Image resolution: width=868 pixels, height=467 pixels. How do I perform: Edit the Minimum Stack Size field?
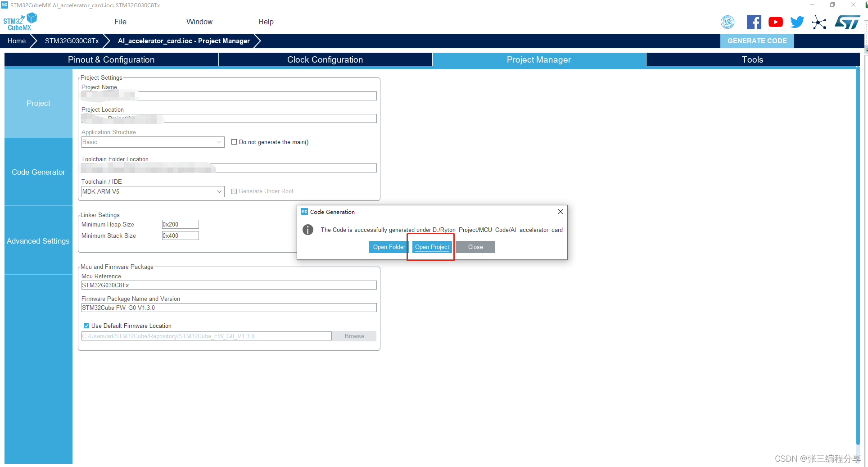tap(180, 236)
